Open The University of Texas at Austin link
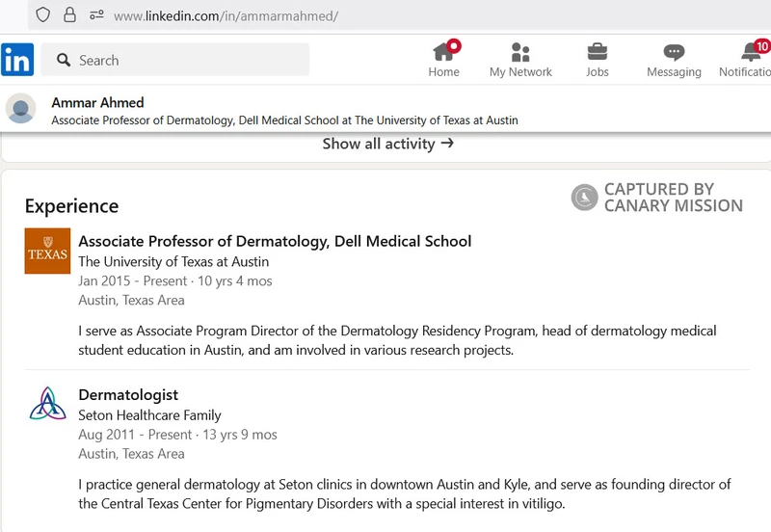 tap(173, 261)
